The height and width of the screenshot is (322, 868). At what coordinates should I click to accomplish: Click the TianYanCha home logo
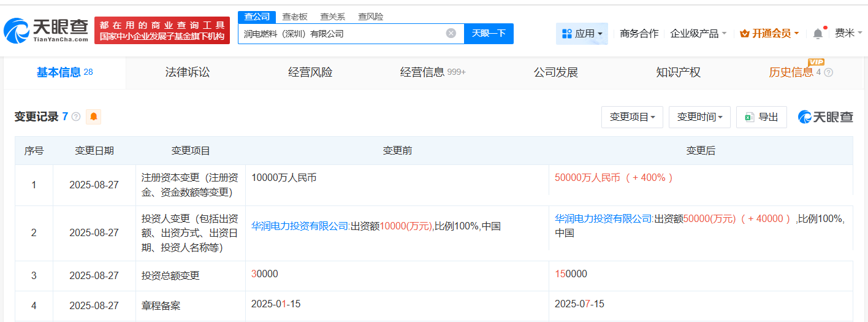47,30
